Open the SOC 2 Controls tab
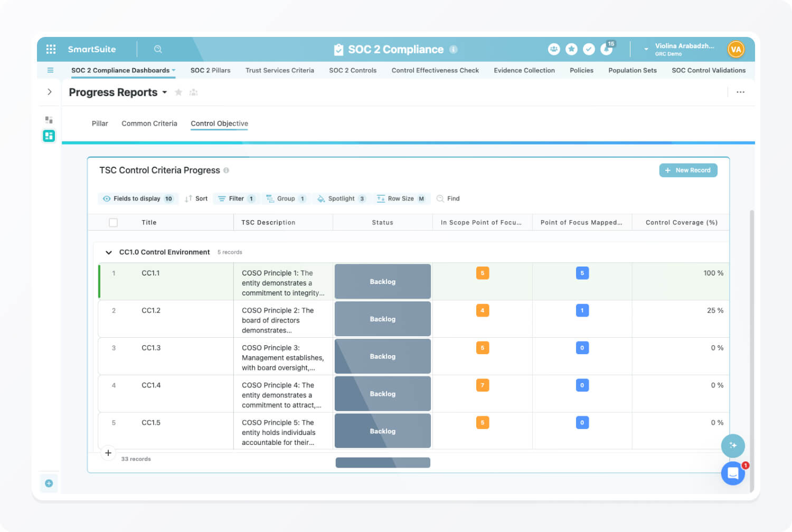Image resolution: width=792 pixels, height=532 pixels. coord(353,70)
